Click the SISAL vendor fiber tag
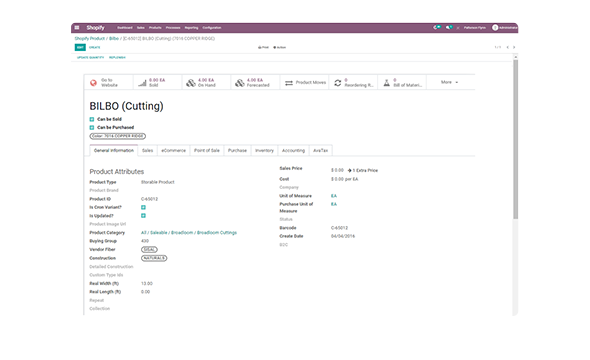The image size is (590, 360). pyautogui.click(x=149, y=250)
